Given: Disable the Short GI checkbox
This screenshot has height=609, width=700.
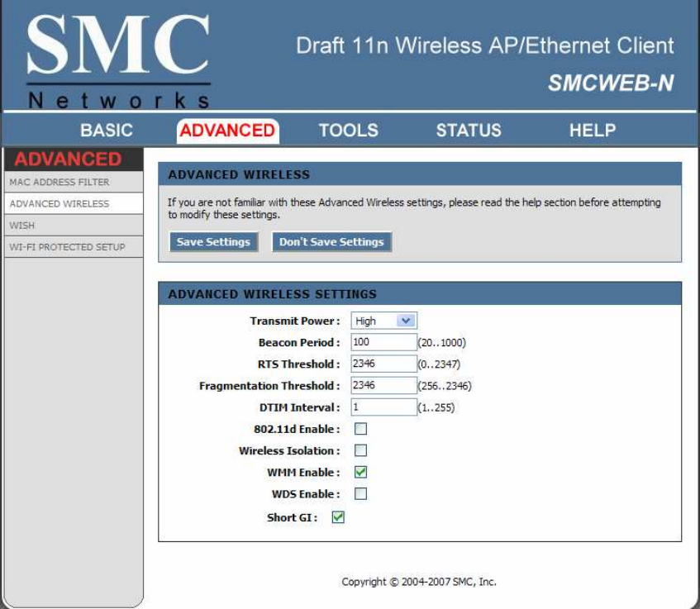Looking at the screenshot, I should (338, 517).
